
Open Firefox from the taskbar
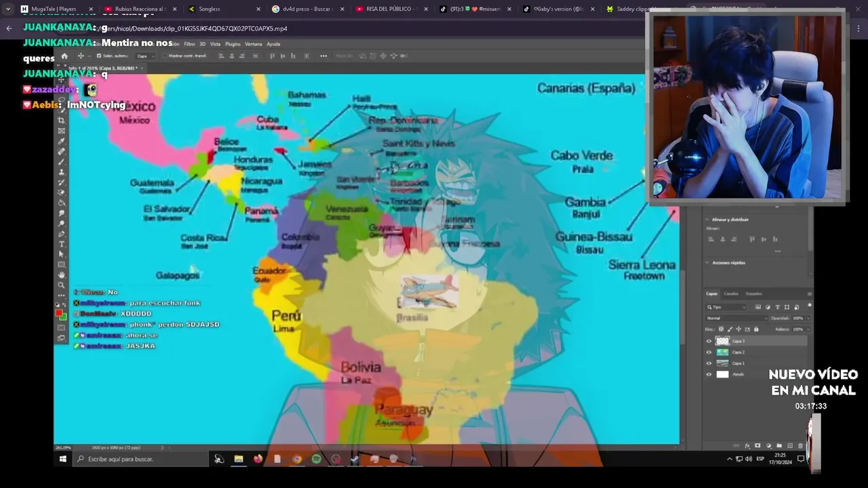click(x=258, y=459)
